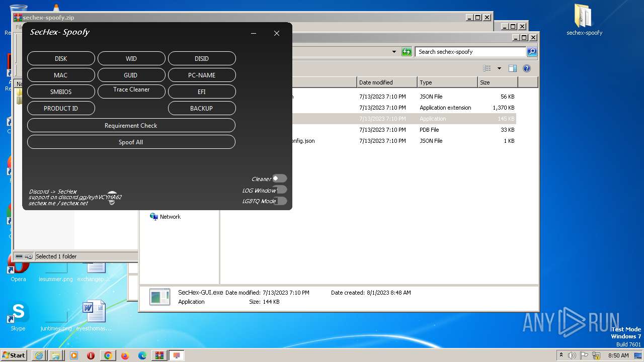The height and width of the screenshot is (362, 644).
Task: Click the Explorer refresh address button
Action: click(407, 52)
